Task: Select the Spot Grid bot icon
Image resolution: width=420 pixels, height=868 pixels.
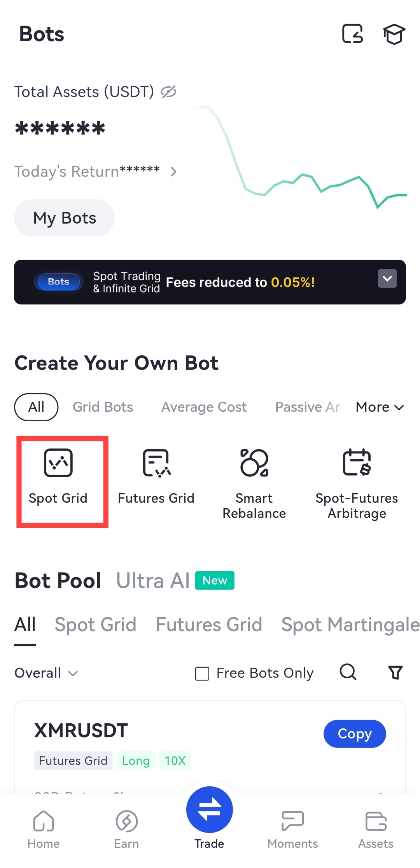Action: pyautogui.click(x=58, y=463)
